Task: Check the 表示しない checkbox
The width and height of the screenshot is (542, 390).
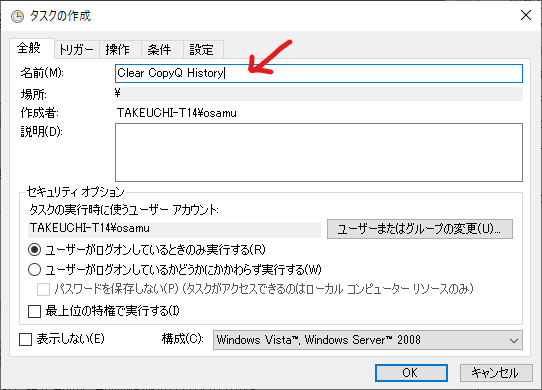Action: pyautogui.click(x=25, y=340)
